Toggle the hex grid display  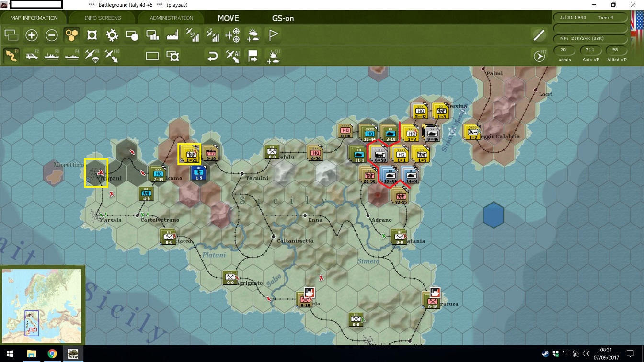pos(72,35)
